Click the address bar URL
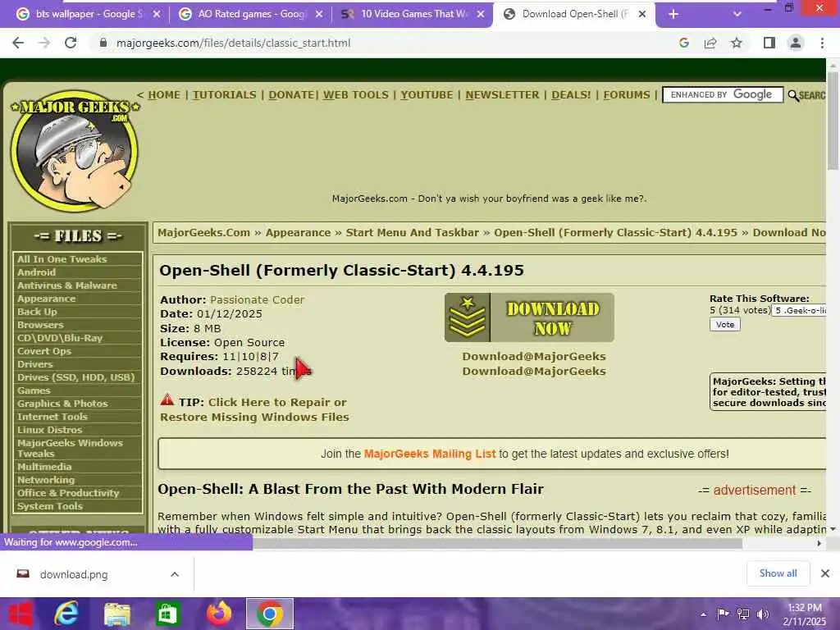Viewport: 840px width, 630px height. coord(234,43)
